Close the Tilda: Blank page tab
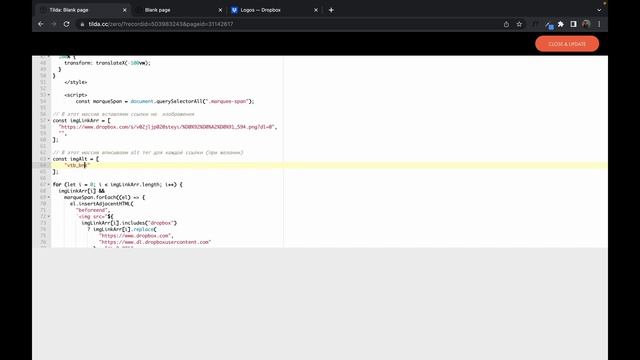This screenshot has width=640, height=360. (x=124, y=10)
